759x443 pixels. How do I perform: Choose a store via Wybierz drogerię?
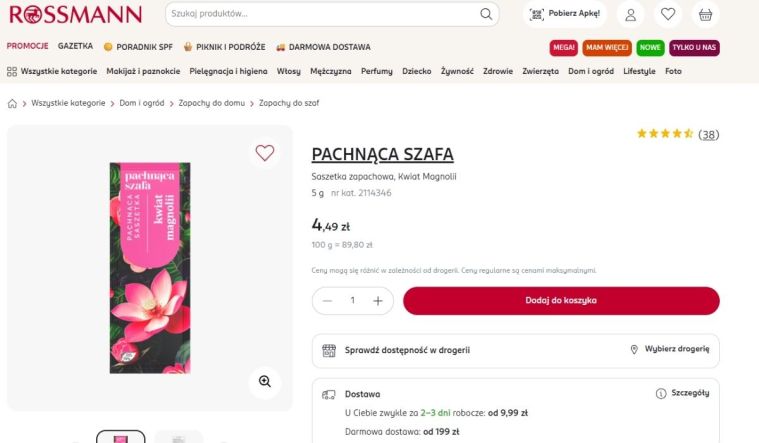coord(669,350)
